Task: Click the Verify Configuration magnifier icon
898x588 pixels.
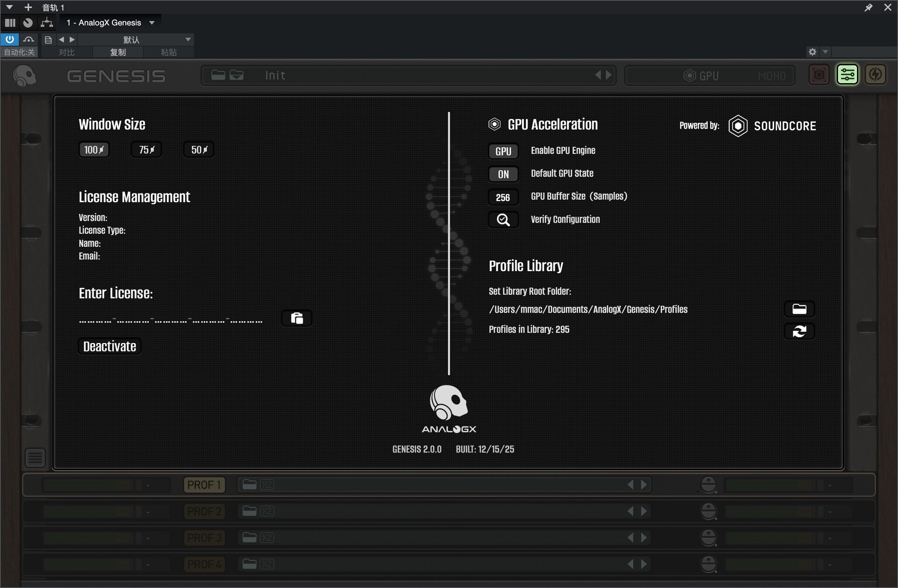Action: pyautogui.click(x=503, y=220)
